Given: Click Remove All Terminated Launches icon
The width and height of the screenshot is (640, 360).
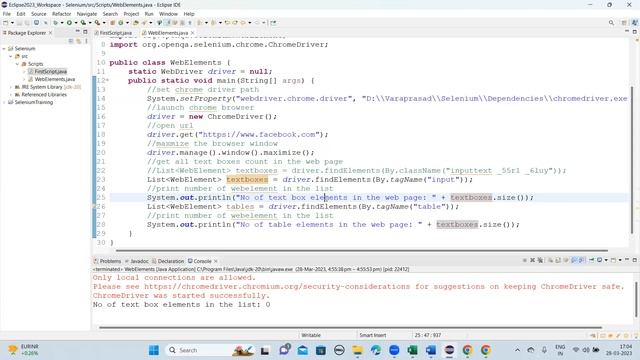Looking at the screenshot, I should pyautogui.click(x=540, y=260).
